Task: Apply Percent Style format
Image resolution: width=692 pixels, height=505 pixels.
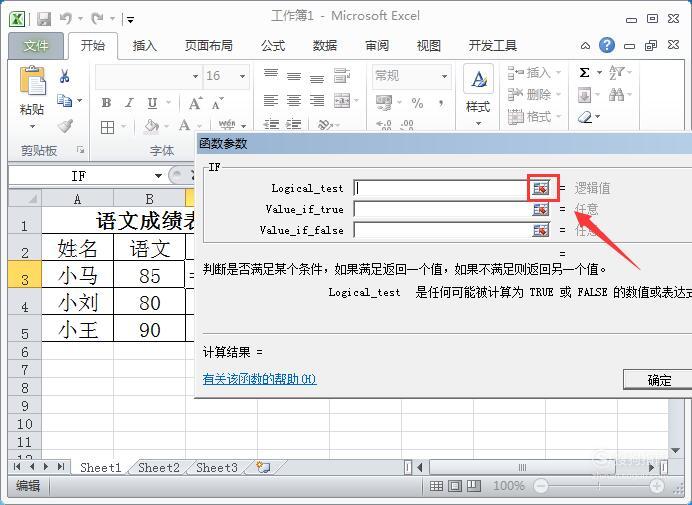Action: (417, 103)
